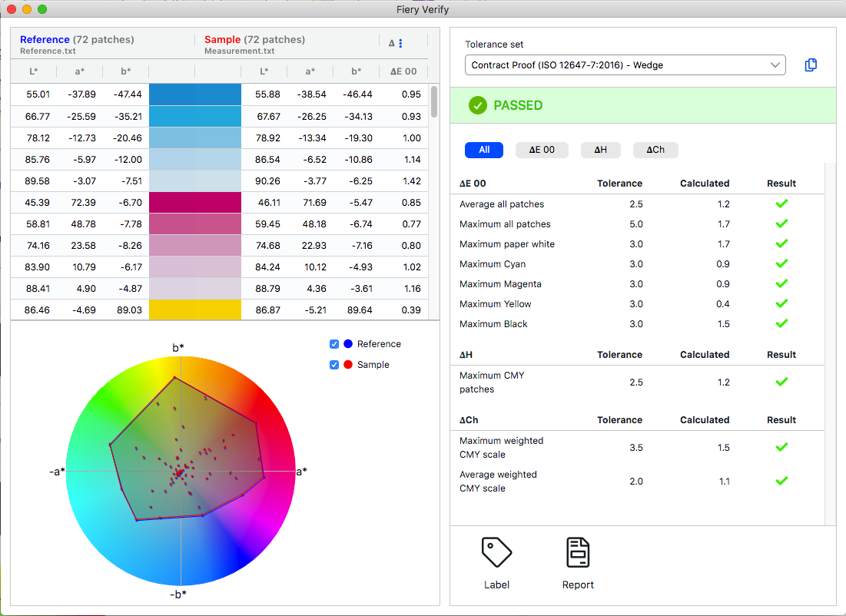Viewport: 846px width, 616px height.
Task: Click the Average all patches result checkmark
Action: pyautogui.click(x=781, y=204)
